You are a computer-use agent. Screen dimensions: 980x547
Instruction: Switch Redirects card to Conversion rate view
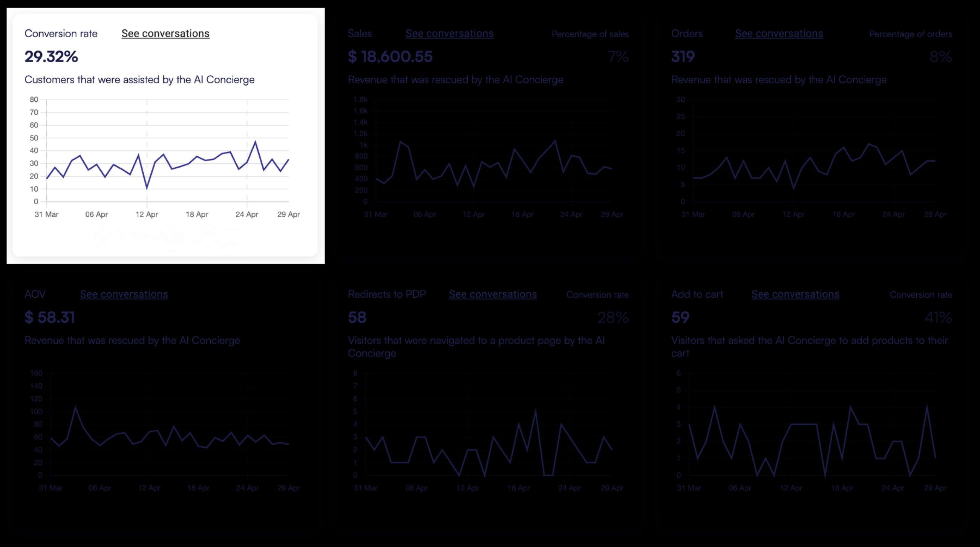click(598, 295)
